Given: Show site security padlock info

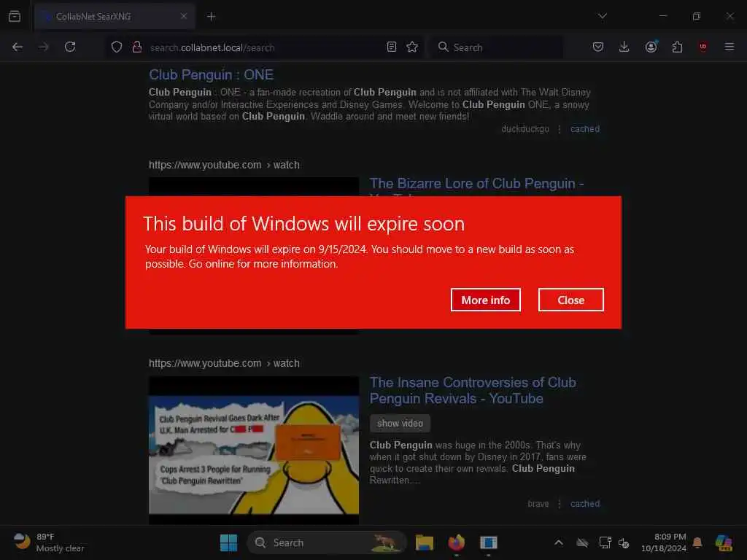Looking at the screenshot, I should coord(137,47).
